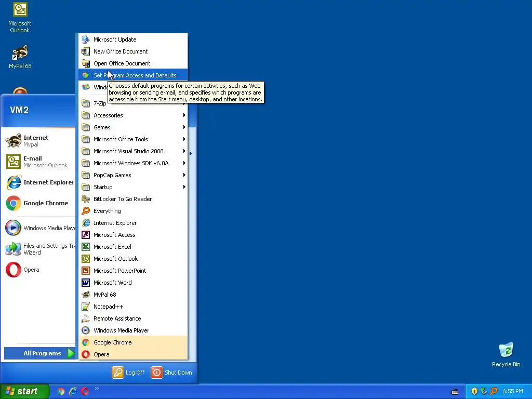Launch Microsoft Access icon
The height and width of the screenshot is (399, 532).
pyautogui.click(x=86, y=235)
